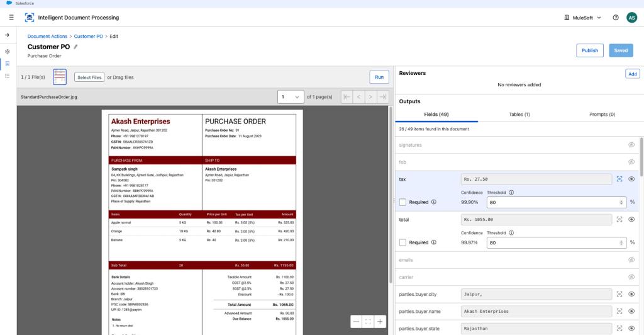
Task: Show info for total Threshold
Action: coord(511,232)
